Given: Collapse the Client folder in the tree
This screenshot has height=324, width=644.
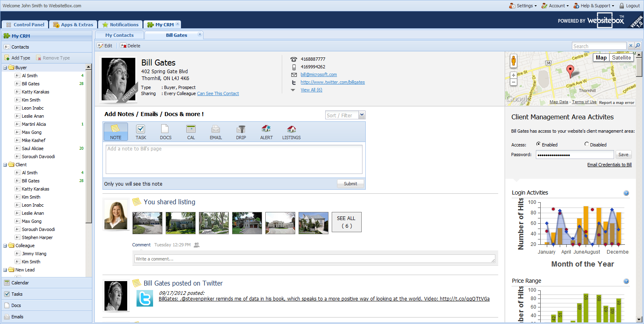Looking at the screenshot, I should coord(5,165).
